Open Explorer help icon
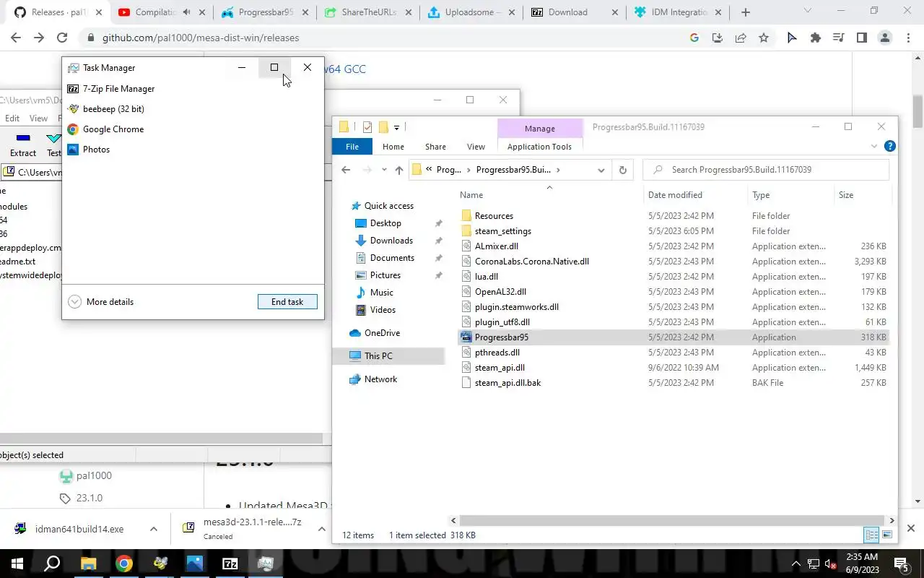The image size is (924, 578). (x=889, y=146)
